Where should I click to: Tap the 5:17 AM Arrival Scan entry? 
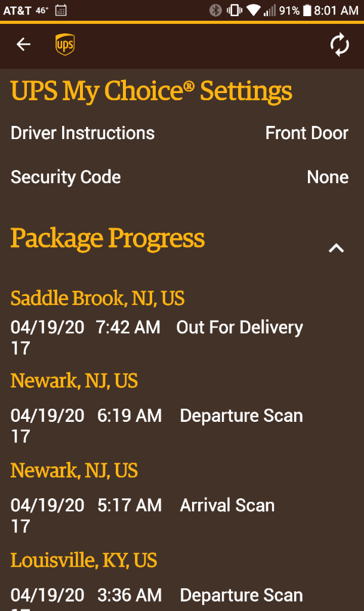tap(143, 506)
